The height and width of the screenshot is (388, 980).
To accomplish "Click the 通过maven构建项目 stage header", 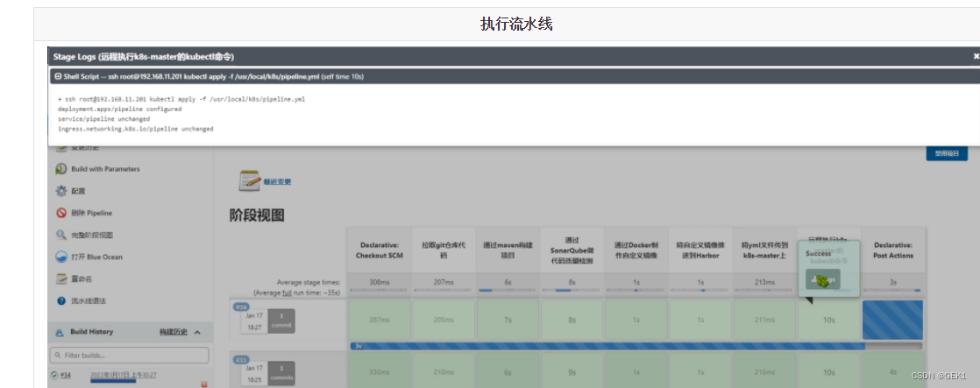I will [508, 250].
